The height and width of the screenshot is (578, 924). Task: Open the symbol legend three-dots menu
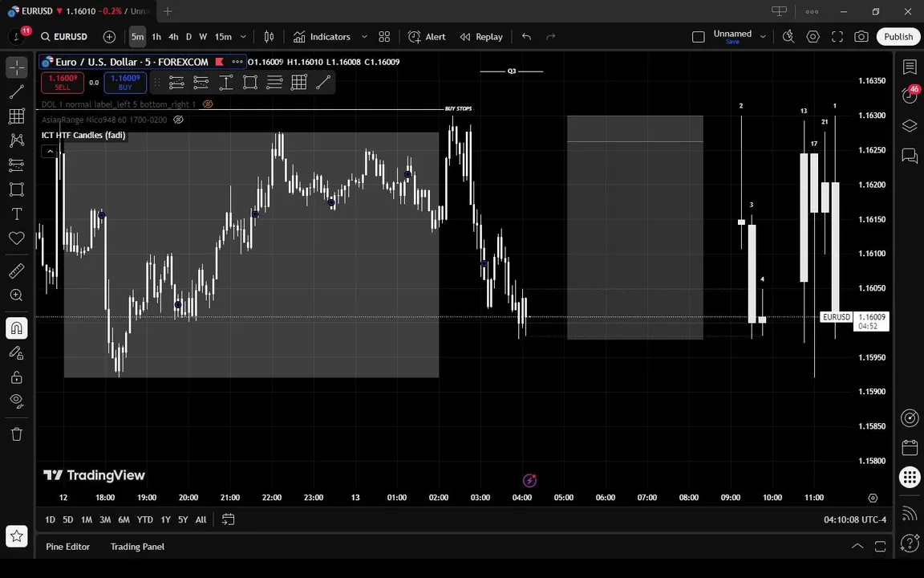click(x=237, y=61)
